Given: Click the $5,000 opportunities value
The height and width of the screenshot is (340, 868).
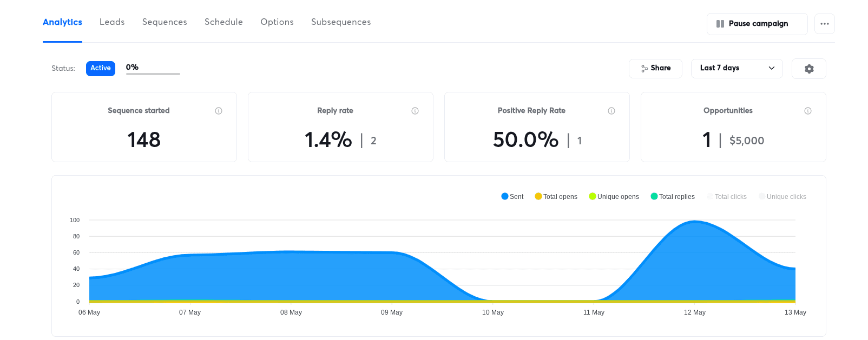Looking at the screenshot, I should point(747,141).
